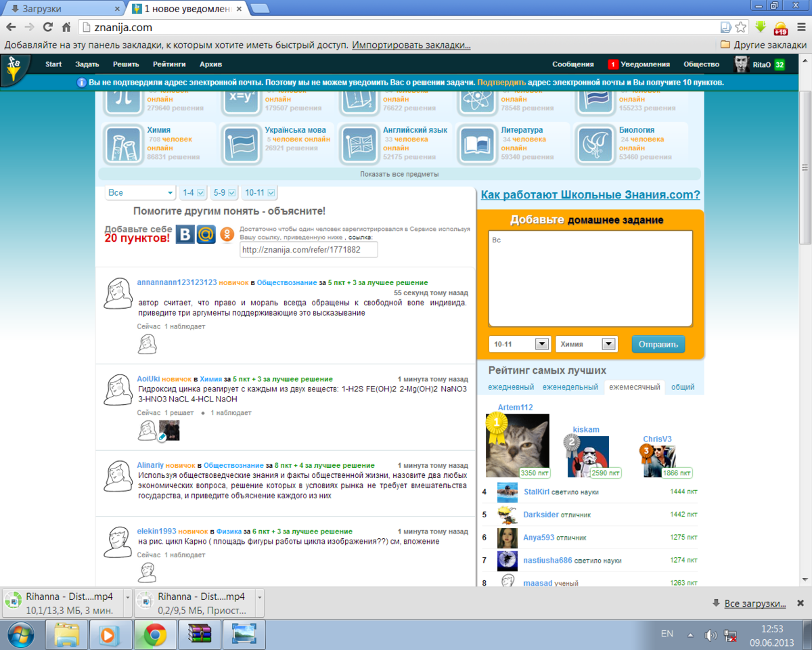Click the browser back arrow
The image size is (812, 650).
10,27
